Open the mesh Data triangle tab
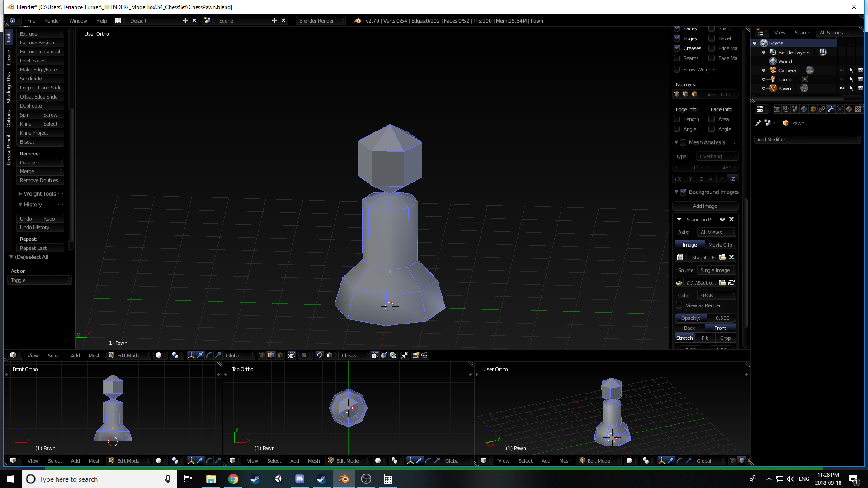 point(840,109)
